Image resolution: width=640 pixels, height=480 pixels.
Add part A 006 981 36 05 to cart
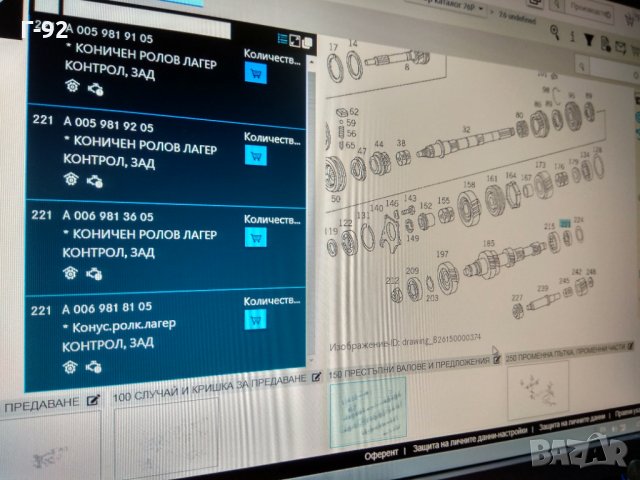255,237
